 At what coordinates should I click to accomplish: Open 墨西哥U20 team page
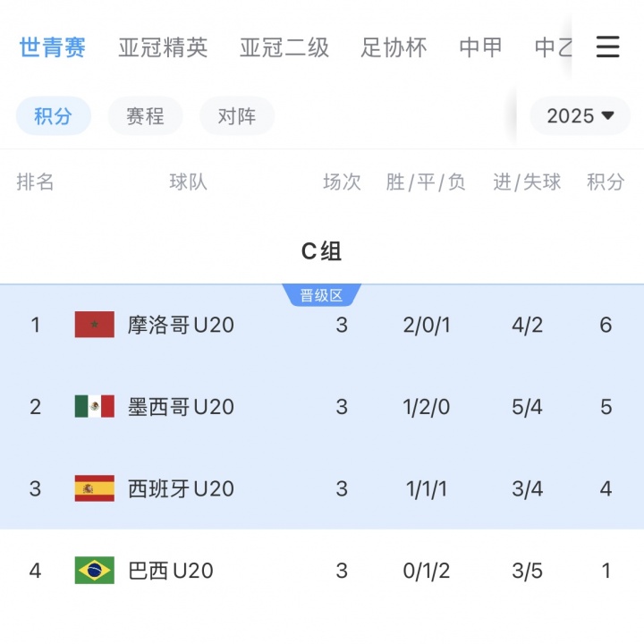(181, 407)
